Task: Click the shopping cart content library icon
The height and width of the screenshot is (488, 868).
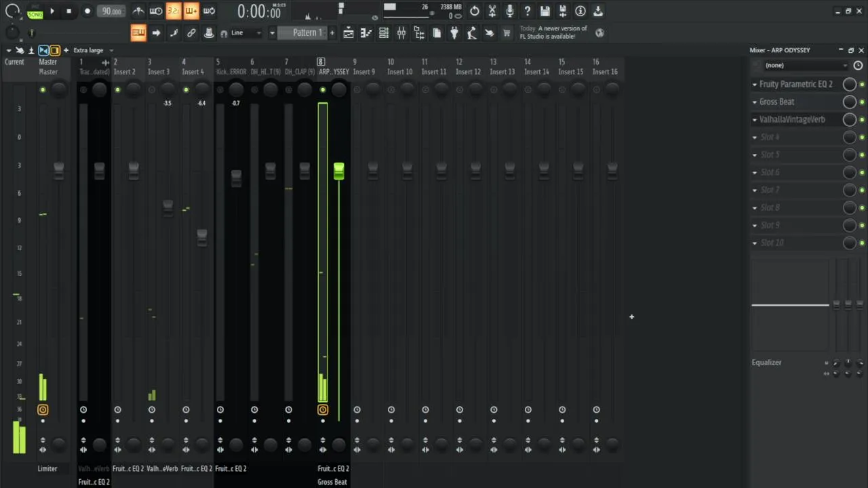Action: tap(507, 33)
